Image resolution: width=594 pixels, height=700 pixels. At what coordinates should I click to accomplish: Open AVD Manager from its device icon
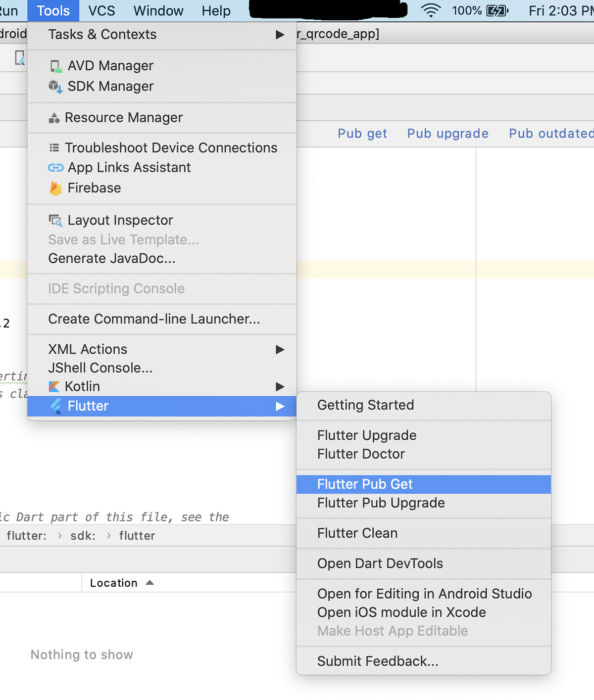56,66
